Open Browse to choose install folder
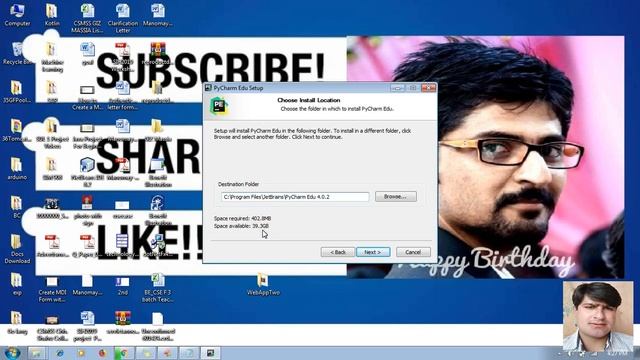Image resolution: width=640 pixels, height=360 pixels. click(x=396, y=196)
